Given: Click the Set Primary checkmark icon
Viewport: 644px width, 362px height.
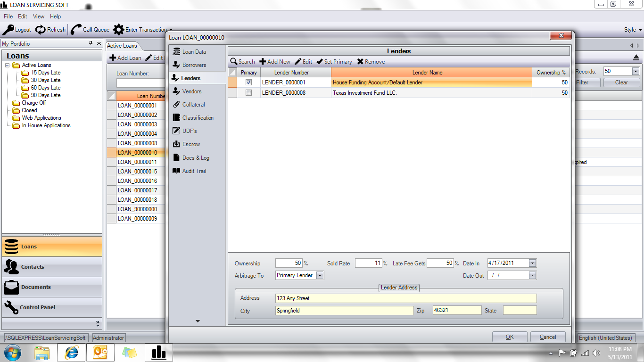Looking at the screenshot, I should (320, 62).
